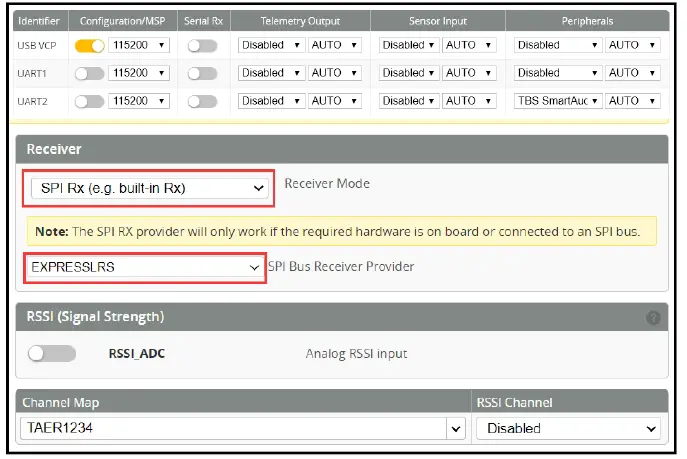Open USB VCP Peripherals AUTO baud dropdown
This screenshot has width=687, height=459.
click(x=633, y=45)
